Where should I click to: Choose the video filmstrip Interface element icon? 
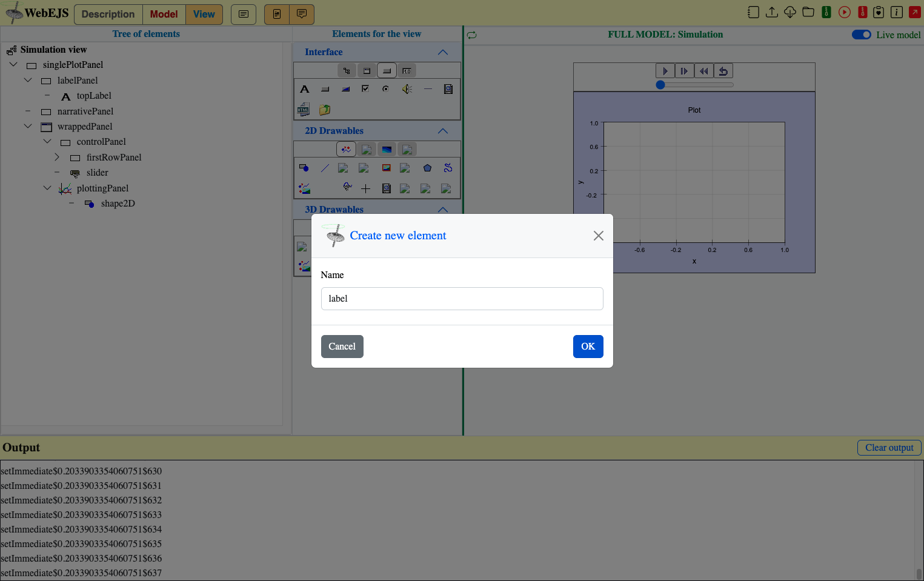pos(448,89)
